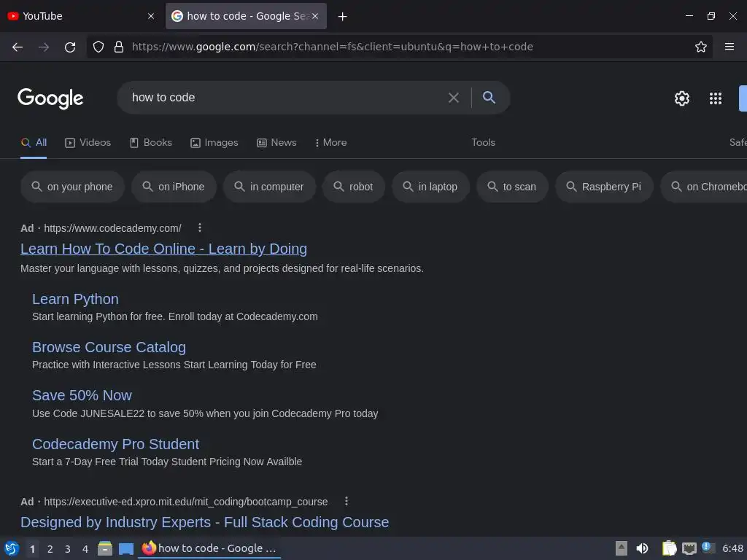Click the forward navigation arrow
The image size is (747, 560).
pyautogui.click(x=44, y=47)
